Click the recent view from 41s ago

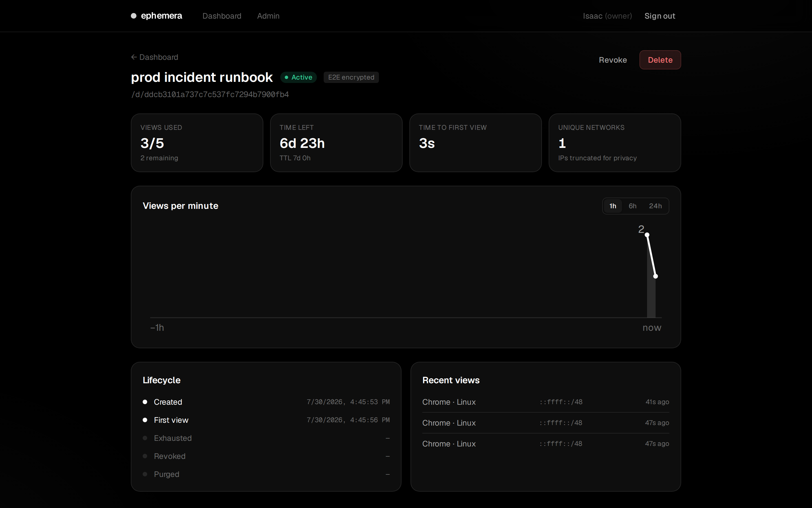point(546,402)
